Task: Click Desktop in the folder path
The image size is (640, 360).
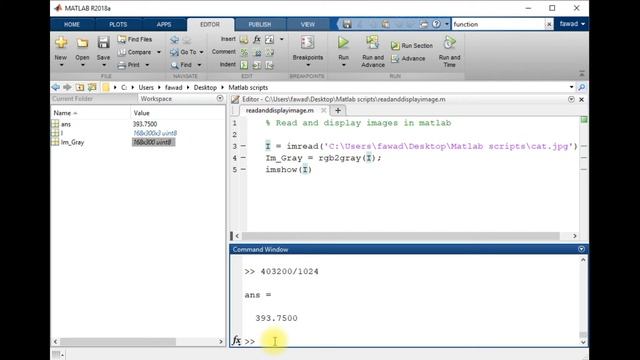Action: point(205,88)
